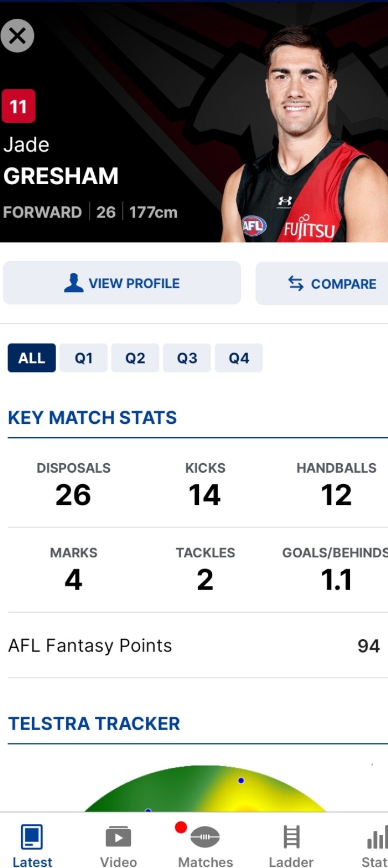This screenshot has width=388, height=868.
Task: Tap the Latest news icon
Action: [x=32, y=837]
